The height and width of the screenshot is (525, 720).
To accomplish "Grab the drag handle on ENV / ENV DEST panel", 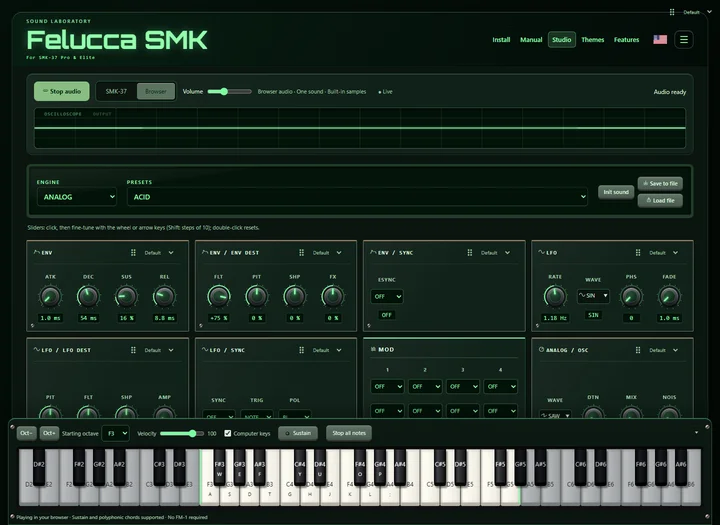I will tap(302, 253).
